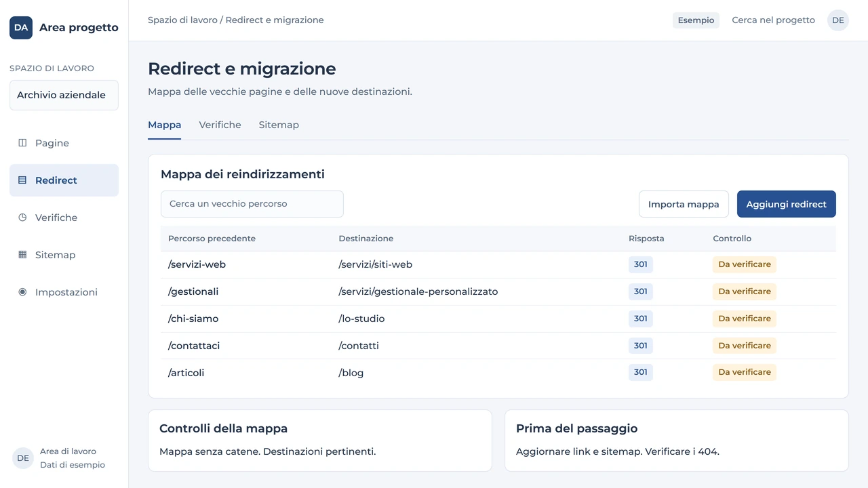Click destination /lo-studio

(361, 319)
